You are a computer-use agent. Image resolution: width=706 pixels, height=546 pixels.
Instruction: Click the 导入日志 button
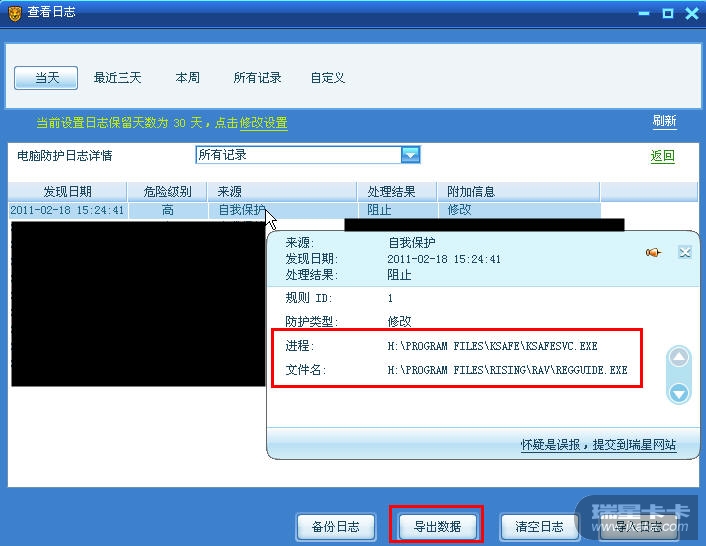tap(639, 527)
